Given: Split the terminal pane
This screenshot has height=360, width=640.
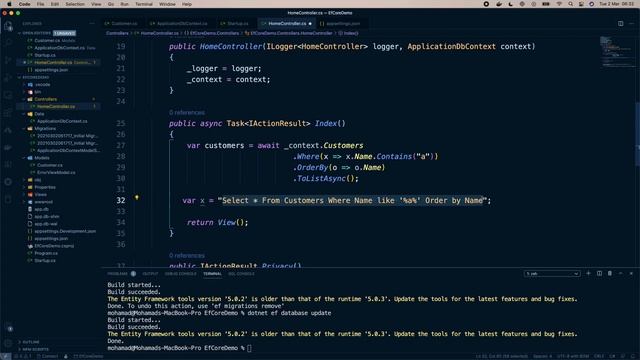Looking at the screenshot, I should 599,273.
